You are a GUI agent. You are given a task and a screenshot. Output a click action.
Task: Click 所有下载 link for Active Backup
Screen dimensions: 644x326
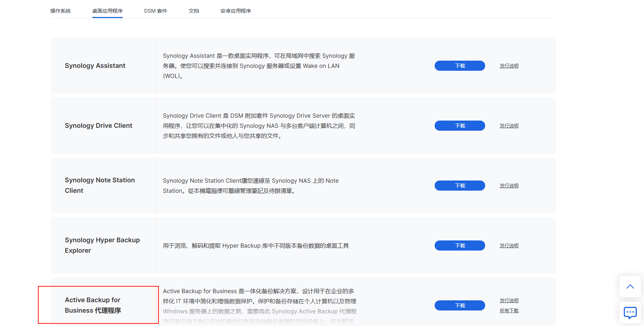tap(509, 310)
